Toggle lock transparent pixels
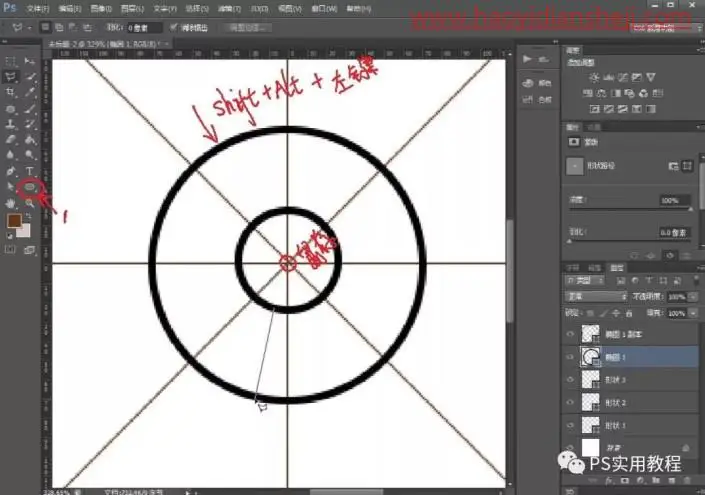The width and height of the screenshot is (705, 495). pyautogui.click(x=591, y=313)
